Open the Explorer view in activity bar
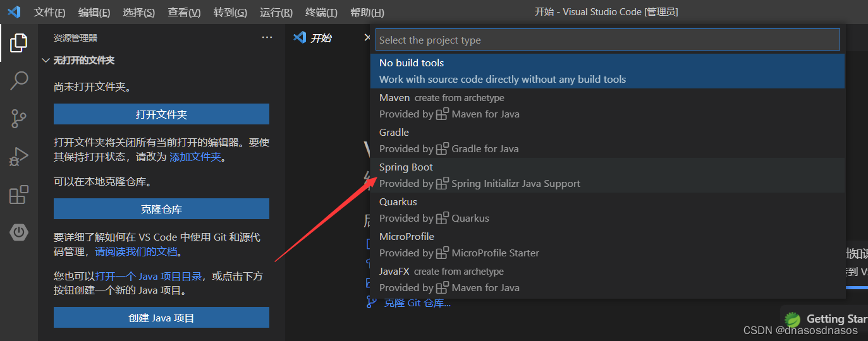 [x=19, y=43]
